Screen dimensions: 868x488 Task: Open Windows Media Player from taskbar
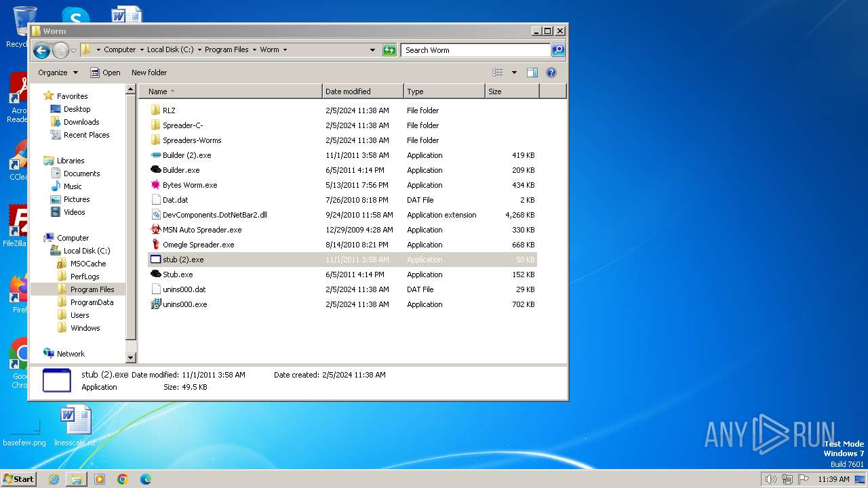pos(100,479)
